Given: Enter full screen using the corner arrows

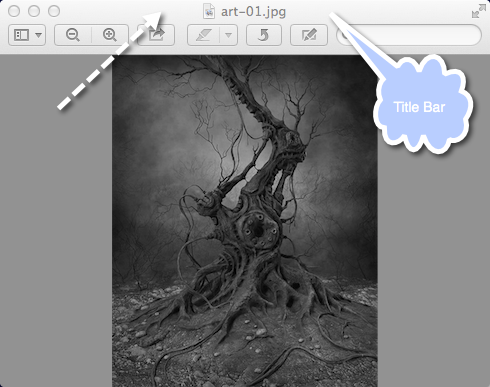Looking at the screenshot, I should point(479,11).
